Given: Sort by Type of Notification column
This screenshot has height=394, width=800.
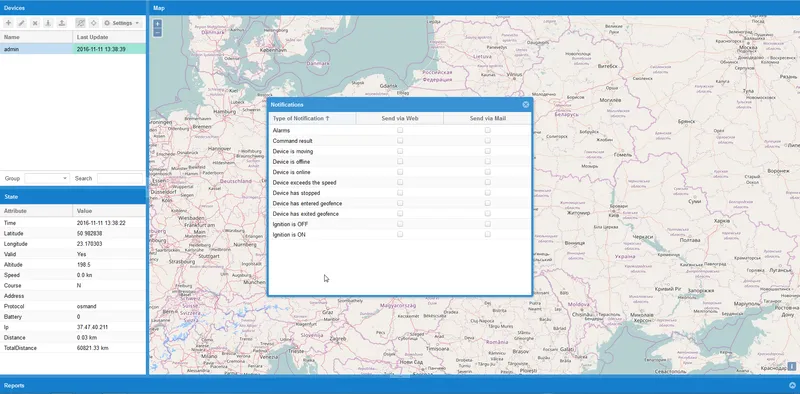Looking at the screenshot, I should (x=312, y=118).
